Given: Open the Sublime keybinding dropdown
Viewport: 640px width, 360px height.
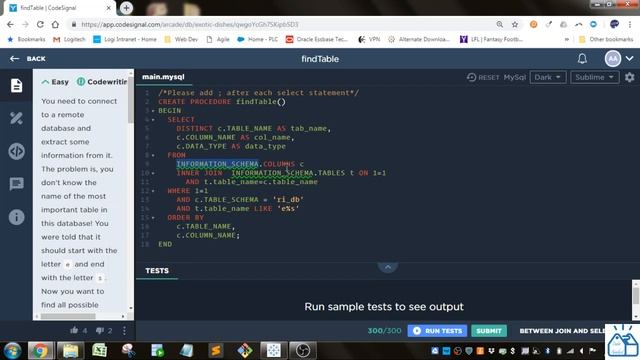Looking at the screenshot, I should [x=595, y=77].
